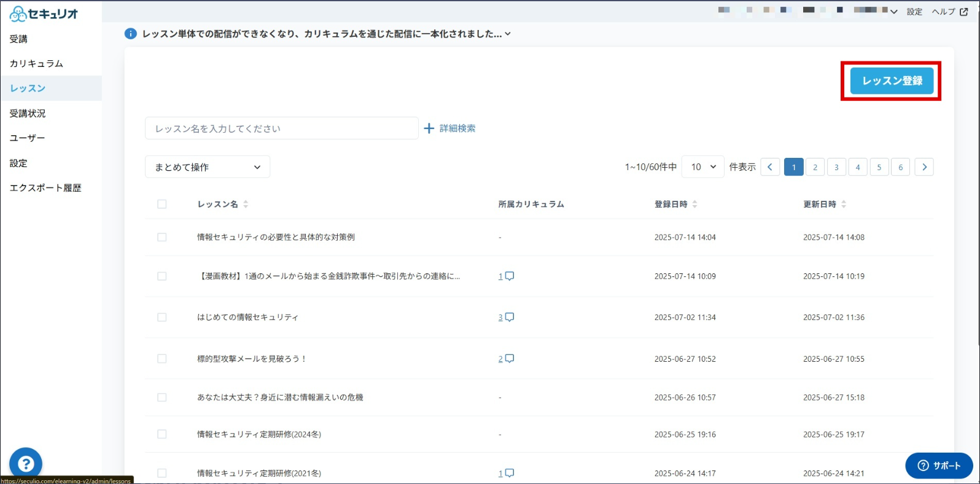Select レッスン in the sidebar

tap(51, 88)
